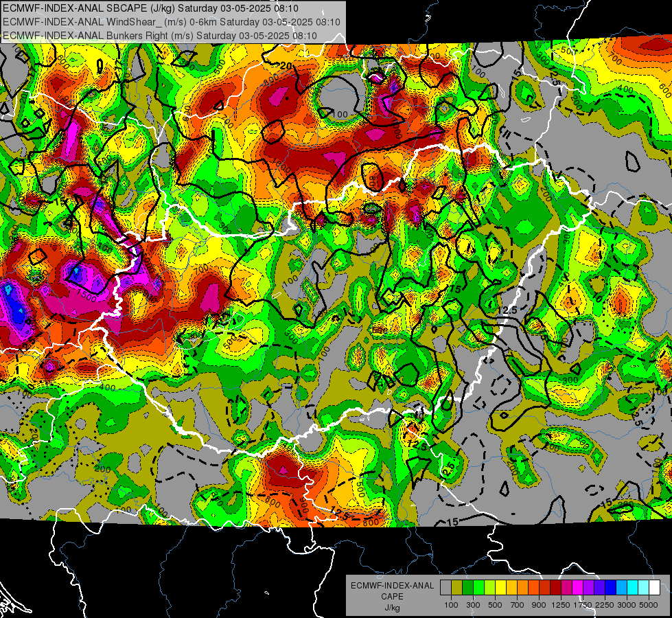
Task: Click the 900 tick label in legend
Action: 539,605
